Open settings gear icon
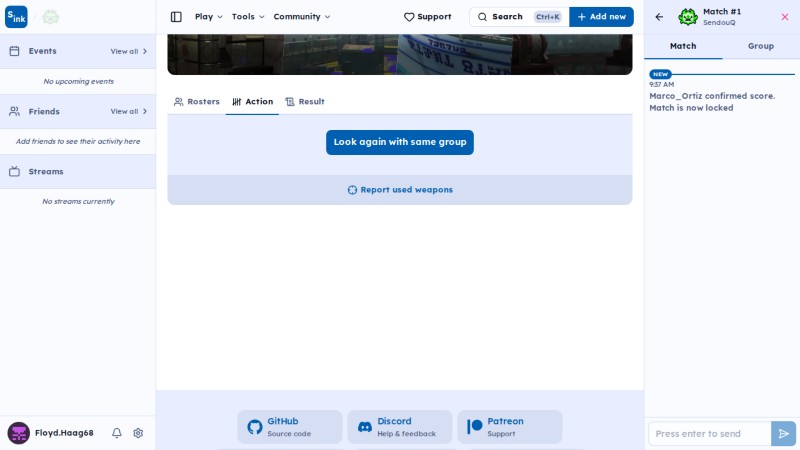This screenshot has width=800, height=450. [138, 433]
